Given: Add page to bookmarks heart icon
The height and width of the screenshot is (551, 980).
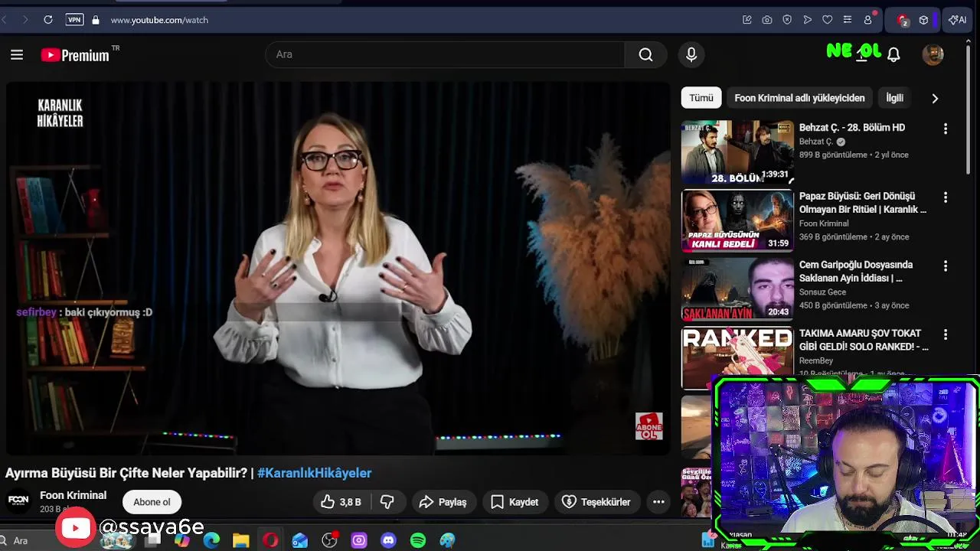Looking at the screenshot, I should tap(827, 20).
